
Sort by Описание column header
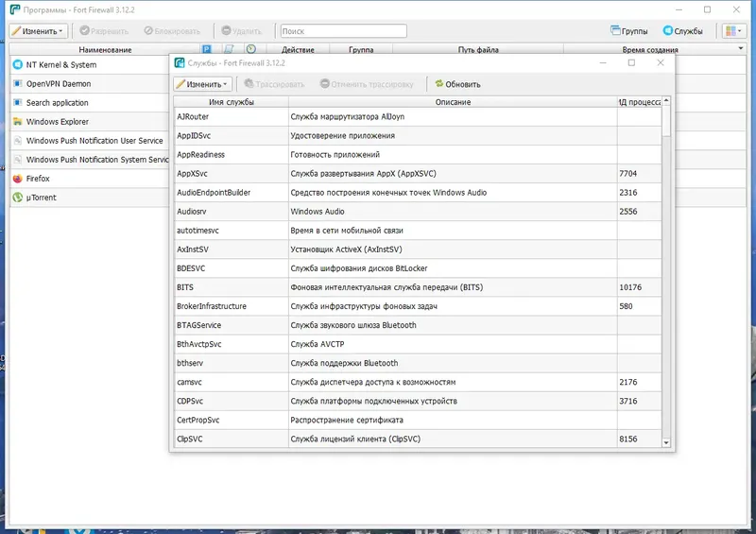pyautogui.click(x=453, y=102)
